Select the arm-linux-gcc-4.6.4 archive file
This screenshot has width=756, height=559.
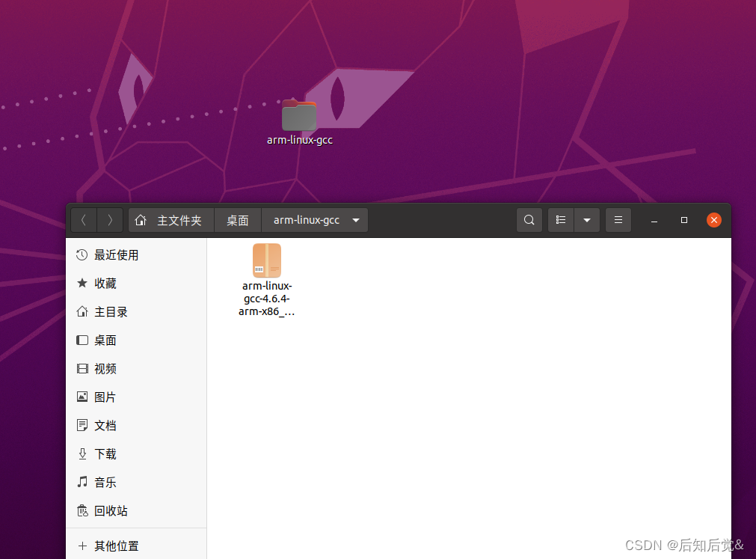[267, 280]
